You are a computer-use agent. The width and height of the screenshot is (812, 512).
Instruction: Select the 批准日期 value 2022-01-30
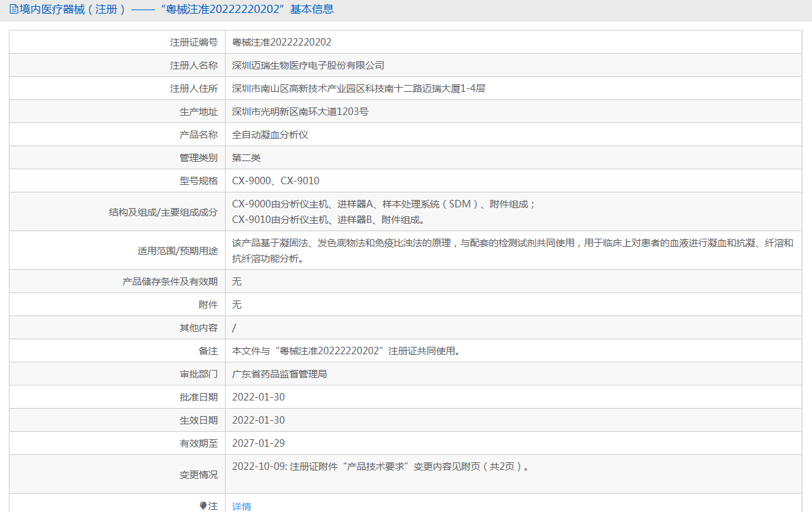(x=258, y=397)
